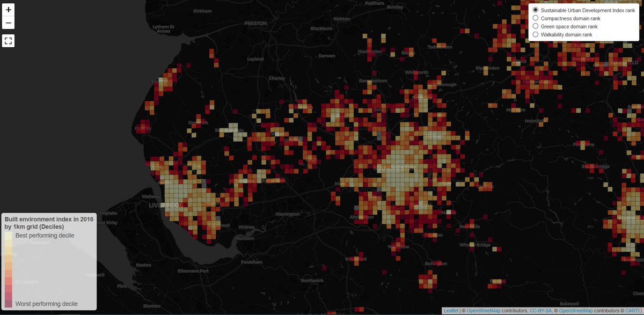Open the CC-BY-SA license link
This screenshot has width=644, height=315.
pos(541,311)
